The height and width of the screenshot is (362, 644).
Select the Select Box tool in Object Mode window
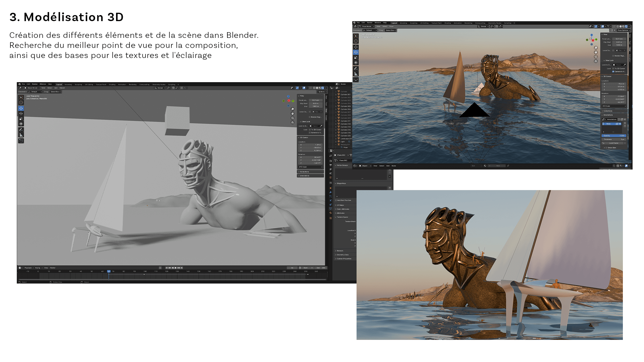tap(21, 97)
